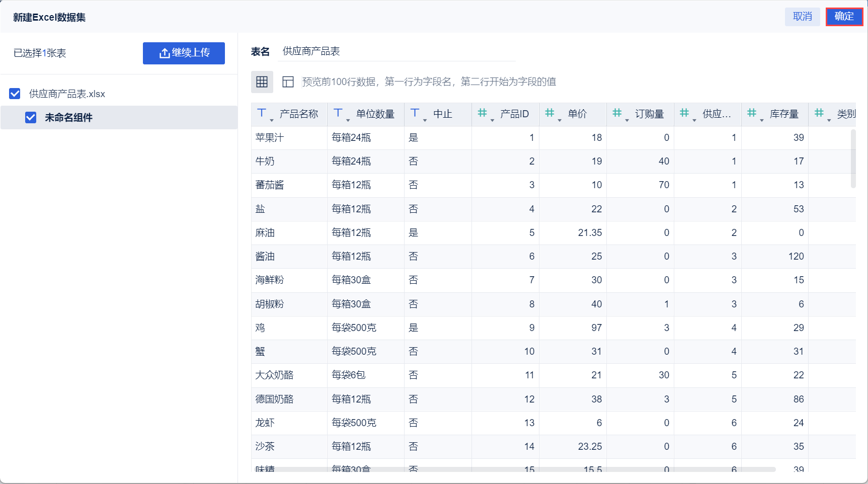Click number type icon of 订购量 column
The image size is (868, 484).
tap(617, 113)
